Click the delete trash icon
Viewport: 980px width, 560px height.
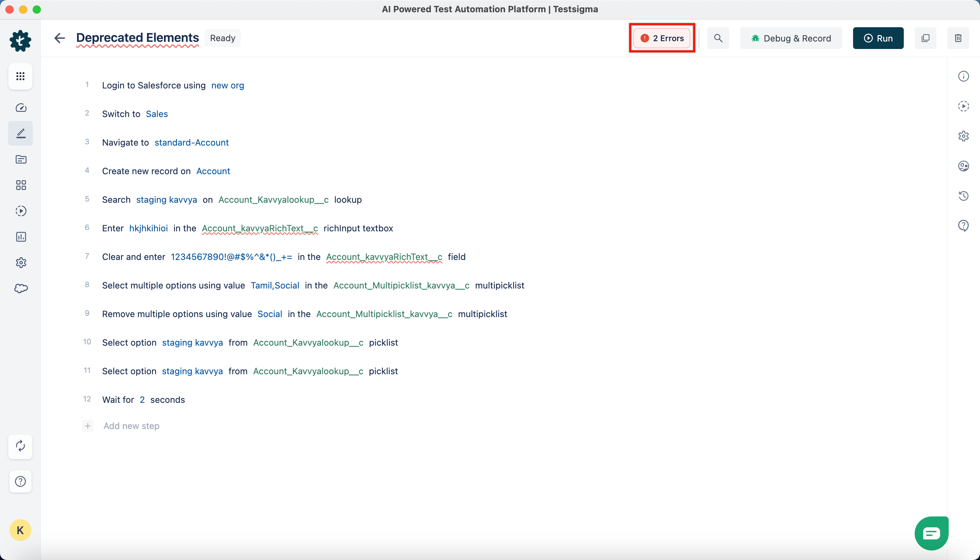(x=958, y=38)
